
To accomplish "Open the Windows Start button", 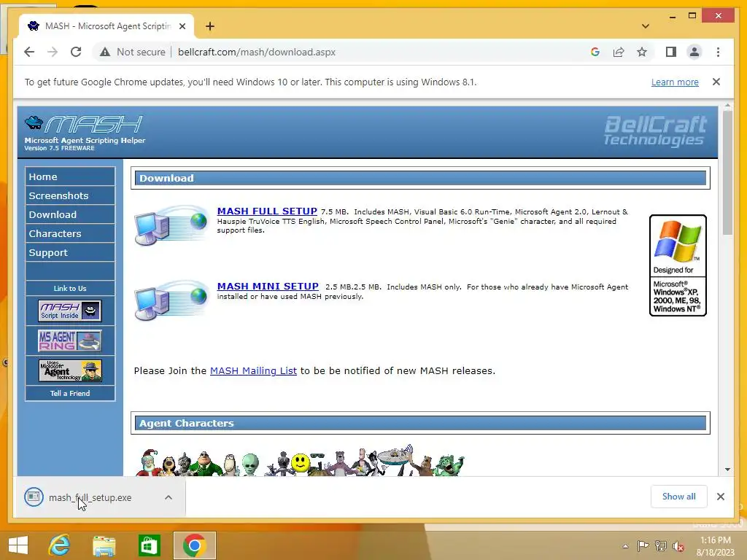I will point(18,545).
